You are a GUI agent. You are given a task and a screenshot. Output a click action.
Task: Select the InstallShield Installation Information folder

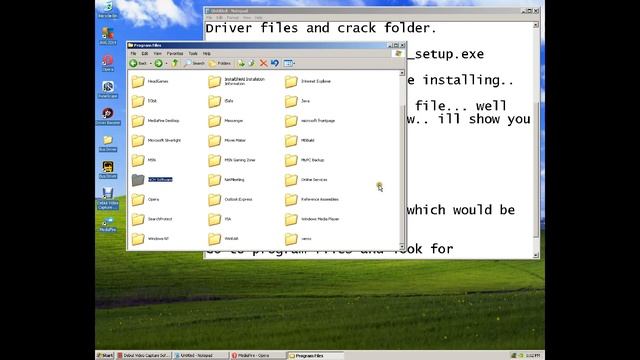pos(236,82)
